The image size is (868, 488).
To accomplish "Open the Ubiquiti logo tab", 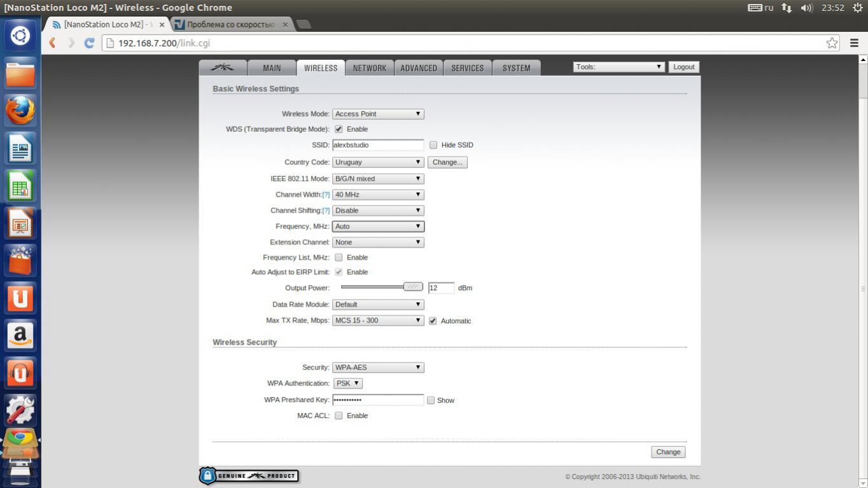I will 222,68.
